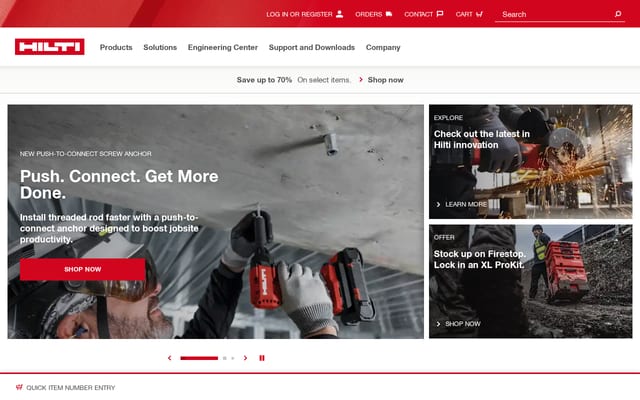Image resolution: width=640 pixels, height=400 pixels.
Task: Click the red arrow before Shop now
Action: click(x=361, y=80)
